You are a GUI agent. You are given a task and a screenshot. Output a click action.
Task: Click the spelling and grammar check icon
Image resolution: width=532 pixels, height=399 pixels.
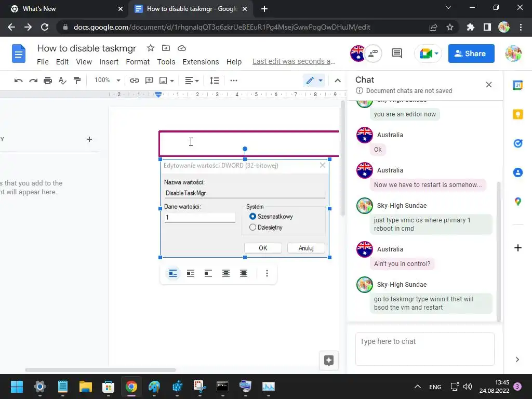(62, 81)
